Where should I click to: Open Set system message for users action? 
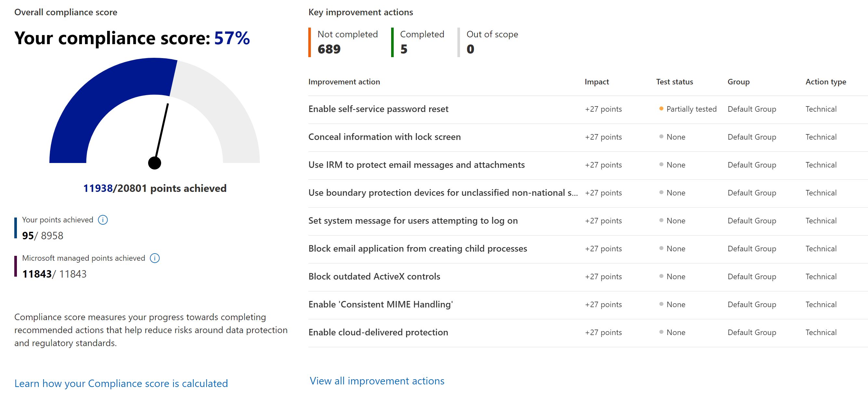click(413, 221)
